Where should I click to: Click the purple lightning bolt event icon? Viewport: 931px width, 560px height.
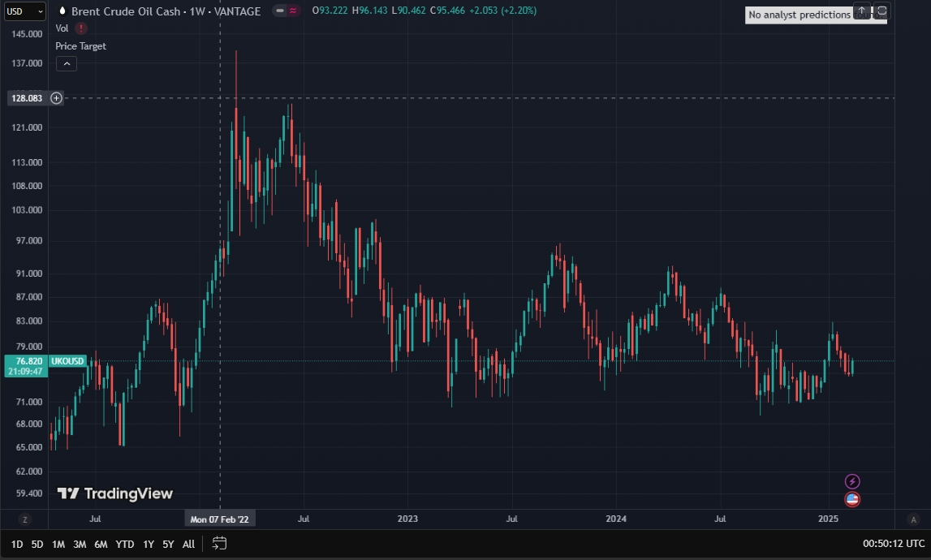852,481
